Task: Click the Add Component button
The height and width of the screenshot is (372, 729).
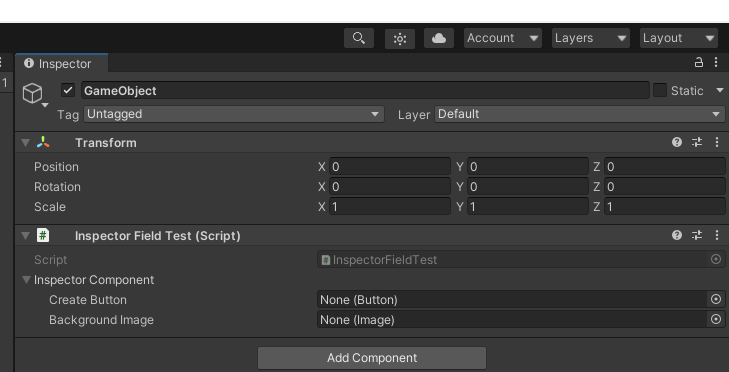Action: [372, 358]
